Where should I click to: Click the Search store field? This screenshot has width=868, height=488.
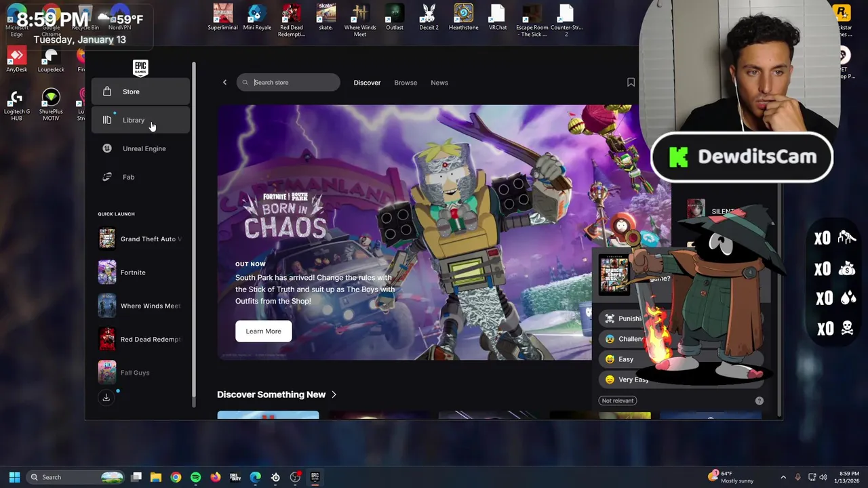[288, 83]
